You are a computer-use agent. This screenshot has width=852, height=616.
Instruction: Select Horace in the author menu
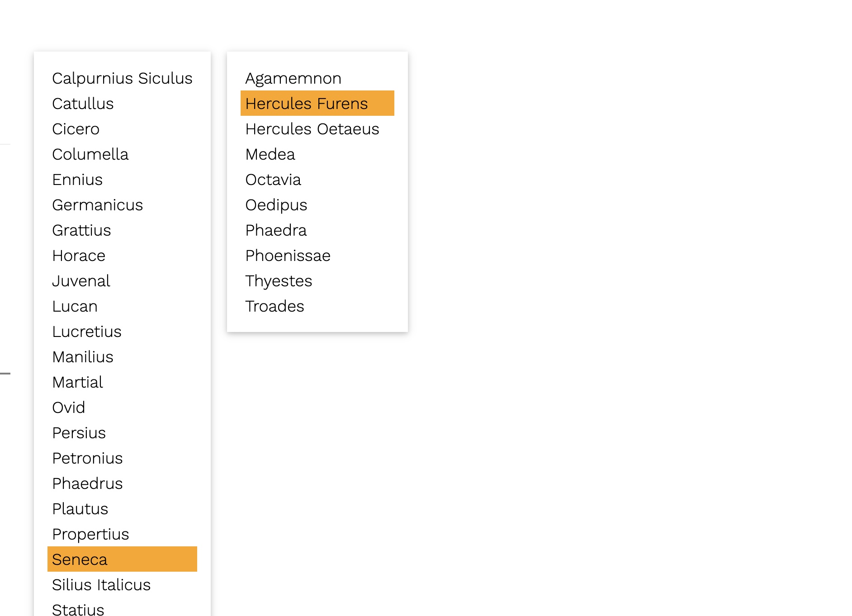coord(79,256)
